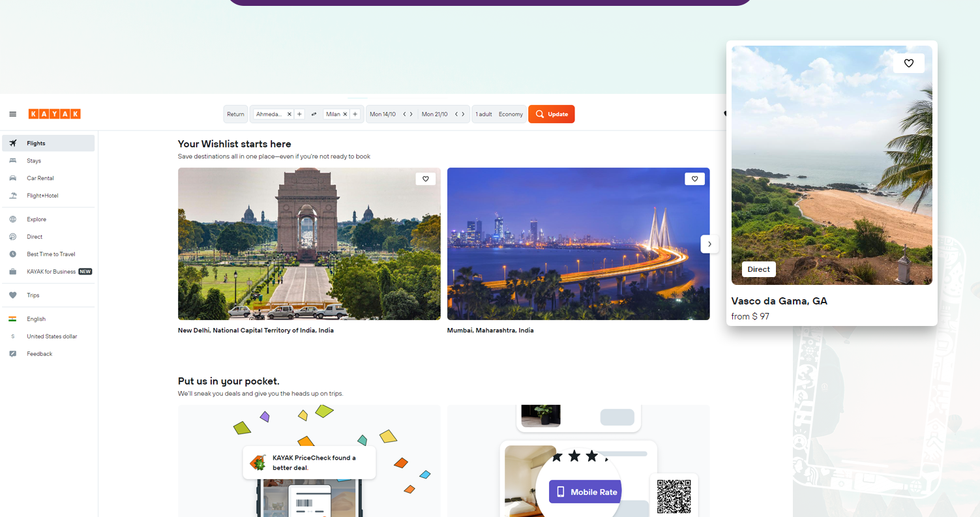The height and width of the screenshot is (517, 980).
Task: Toggle heart on Mumbai card
Action: click(694, 179)
